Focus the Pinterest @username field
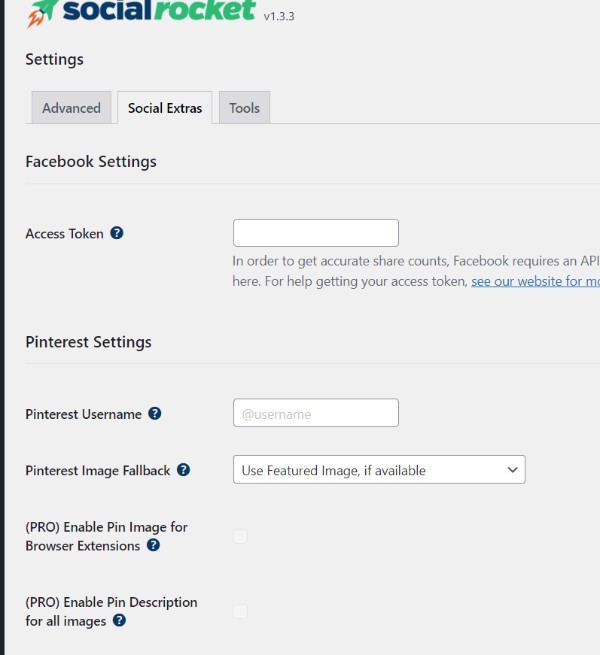The width and height of the screenshot is (600, 655). [316, 413]
